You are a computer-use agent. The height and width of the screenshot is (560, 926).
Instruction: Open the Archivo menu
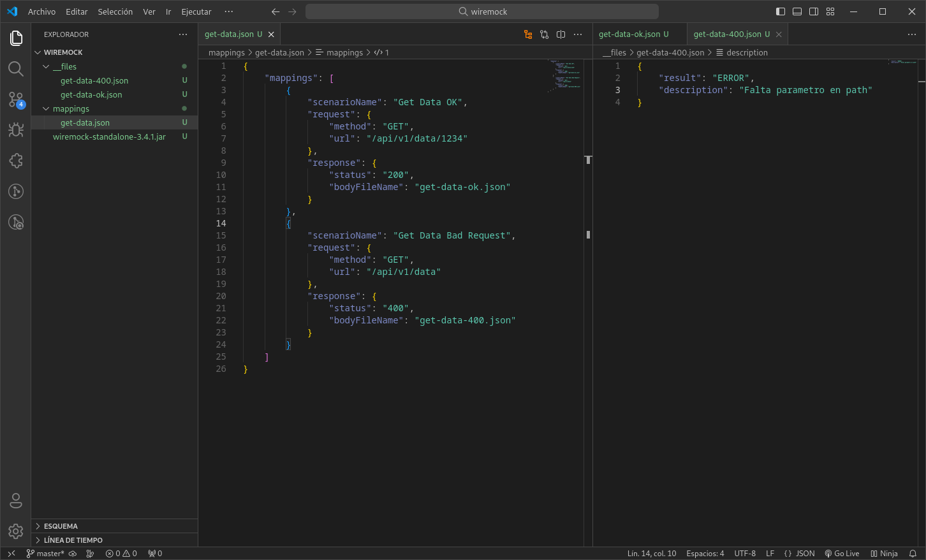coord(41,11)
